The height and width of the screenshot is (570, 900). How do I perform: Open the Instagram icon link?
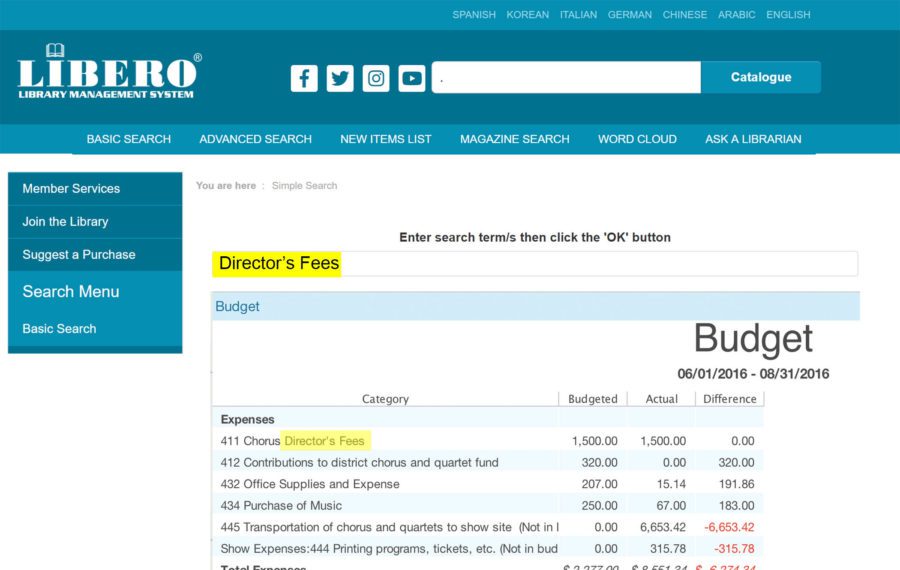(376, 78)
